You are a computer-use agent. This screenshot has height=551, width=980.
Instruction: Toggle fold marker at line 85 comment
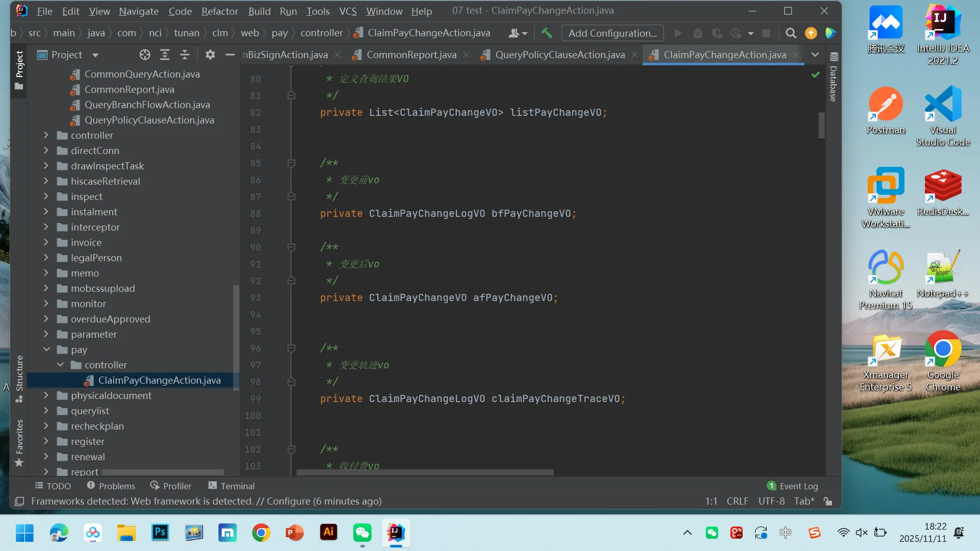coord(291,163)
